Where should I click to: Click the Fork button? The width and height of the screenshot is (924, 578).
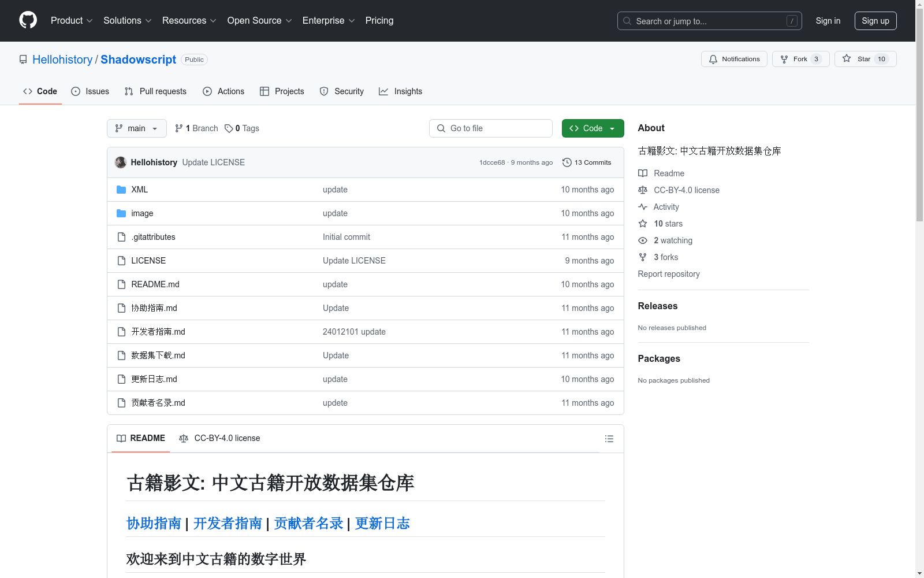(800, 59)
